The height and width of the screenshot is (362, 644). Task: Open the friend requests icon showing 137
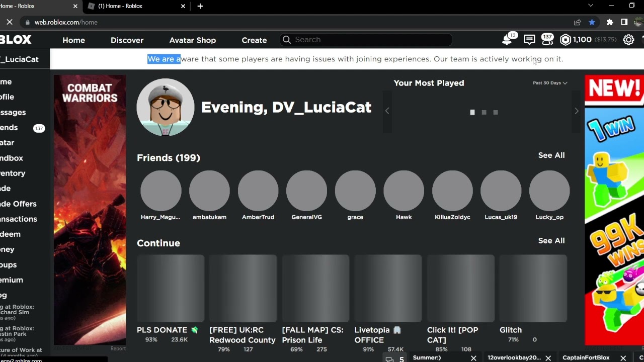tap(547, 40)
